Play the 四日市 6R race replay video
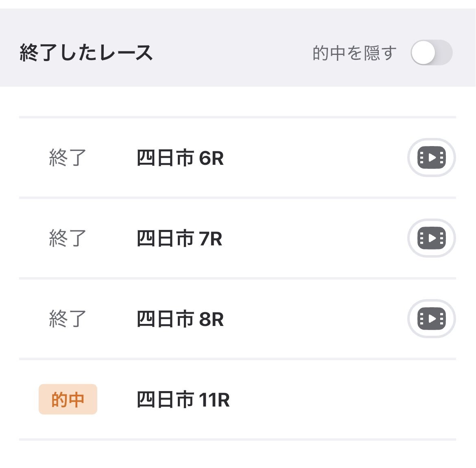Image resolution: width=476 pixels, height=468 pixels. tap(432, 157)
